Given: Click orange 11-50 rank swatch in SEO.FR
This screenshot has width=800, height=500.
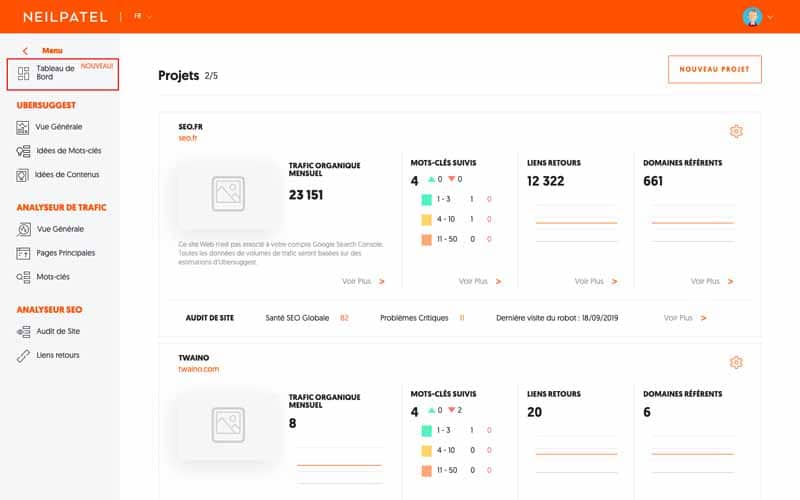Looking at the screenshot, I should [x=427, y=240].
